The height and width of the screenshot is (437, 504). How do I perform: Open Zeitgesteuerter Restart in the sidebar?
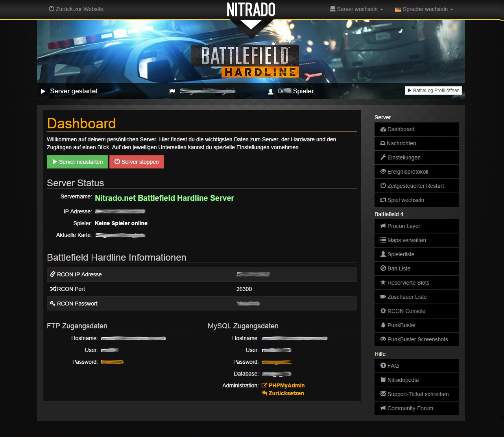(x=417, y=186)
